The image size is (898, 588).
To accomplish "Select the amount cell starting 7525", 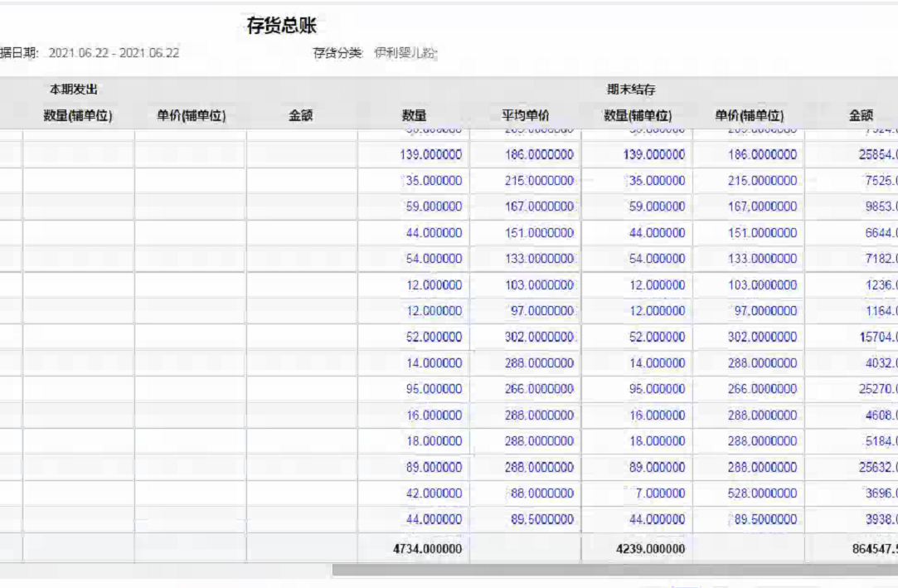I will point(881,181).
